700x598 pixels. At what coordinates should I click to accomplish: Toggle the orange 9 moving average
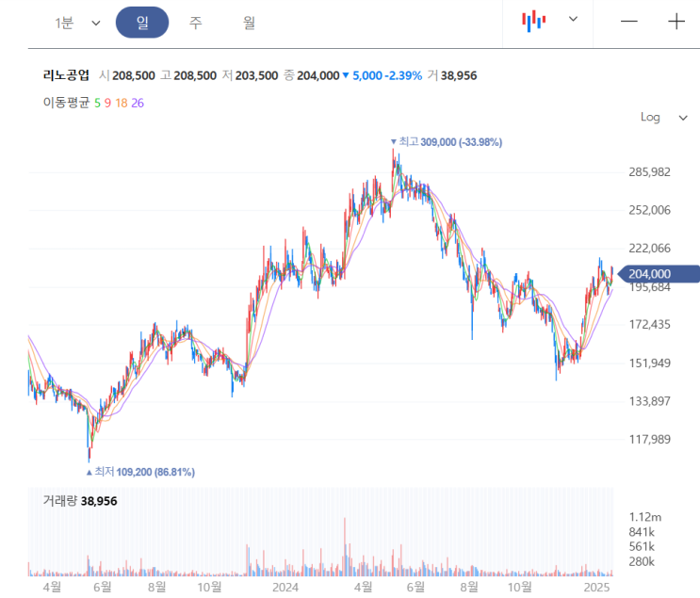(108, 102)
